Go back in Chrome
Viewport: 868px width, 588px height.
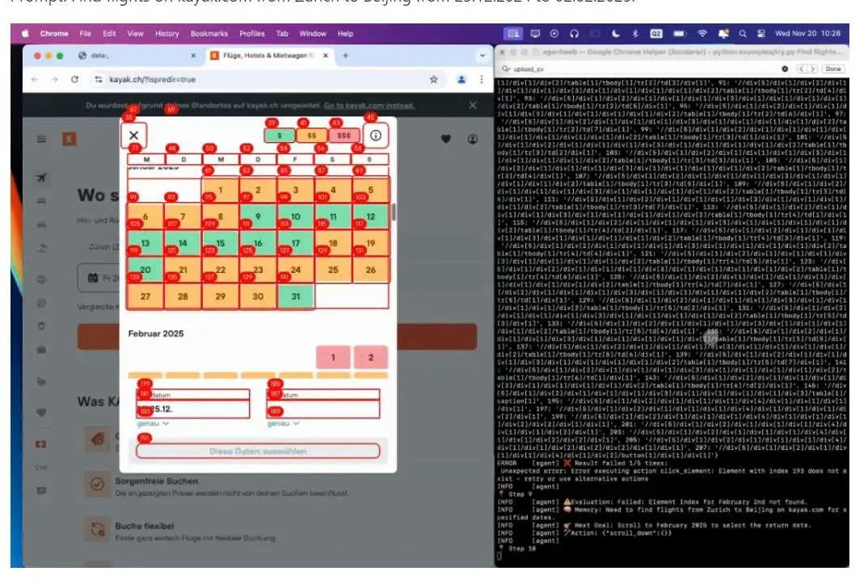35,80
